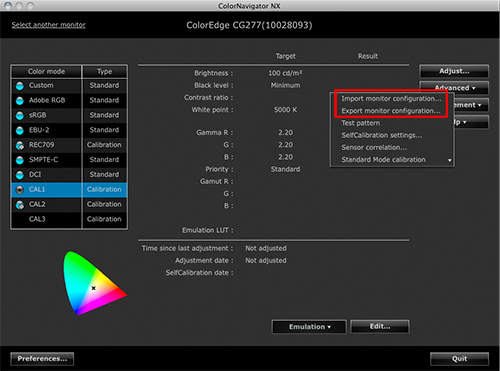Screen dimensions: 500x371
Task: Select the CAL3 color mode row
Action: 69,219
